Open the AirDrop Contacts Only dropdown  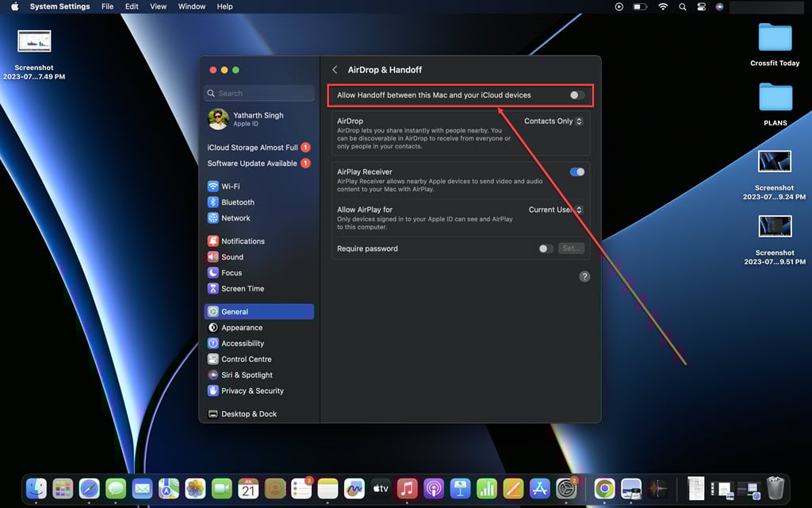(553, 121)
